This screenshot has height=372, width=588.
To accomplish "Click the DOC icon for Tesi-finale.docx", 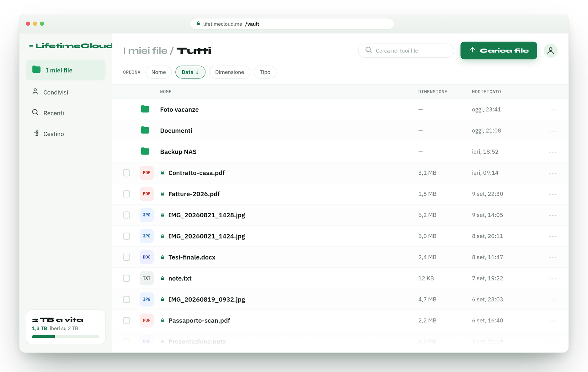I will 147,257.
